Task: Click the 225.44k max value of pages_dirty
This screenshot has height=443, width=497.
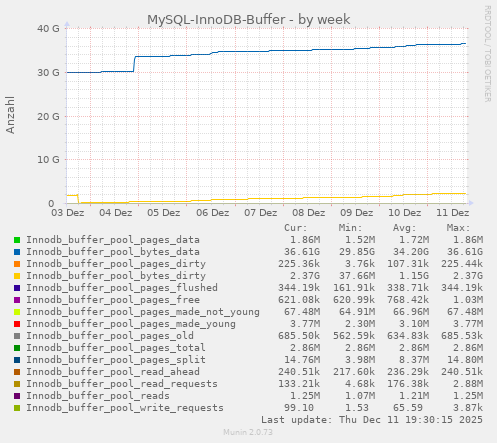Action: [x=462, y=264]
